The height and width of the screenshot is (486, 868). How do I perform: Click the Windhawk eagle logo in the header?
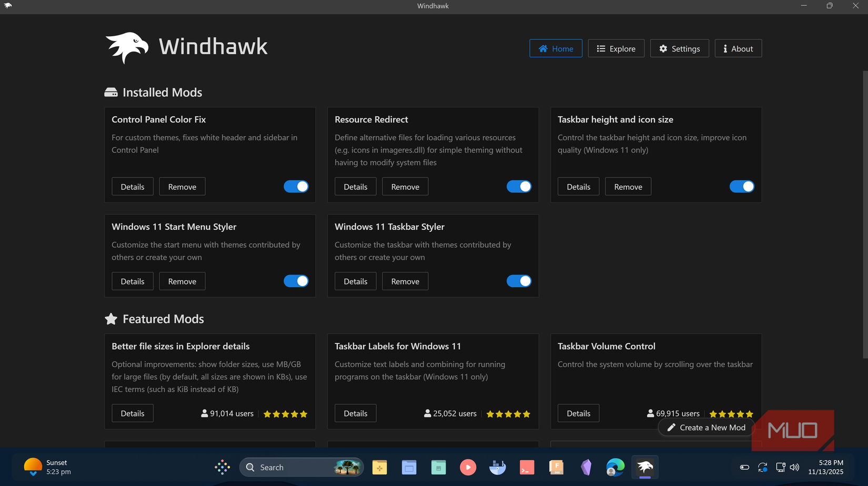coord(128,47)
